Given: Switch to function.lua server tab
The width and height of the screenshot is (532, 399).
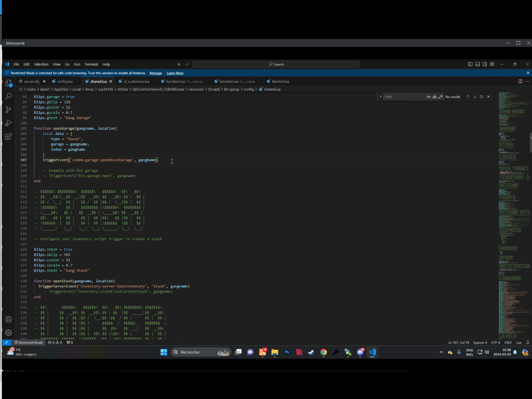Looking at the screenshot, I should point(184,81).
